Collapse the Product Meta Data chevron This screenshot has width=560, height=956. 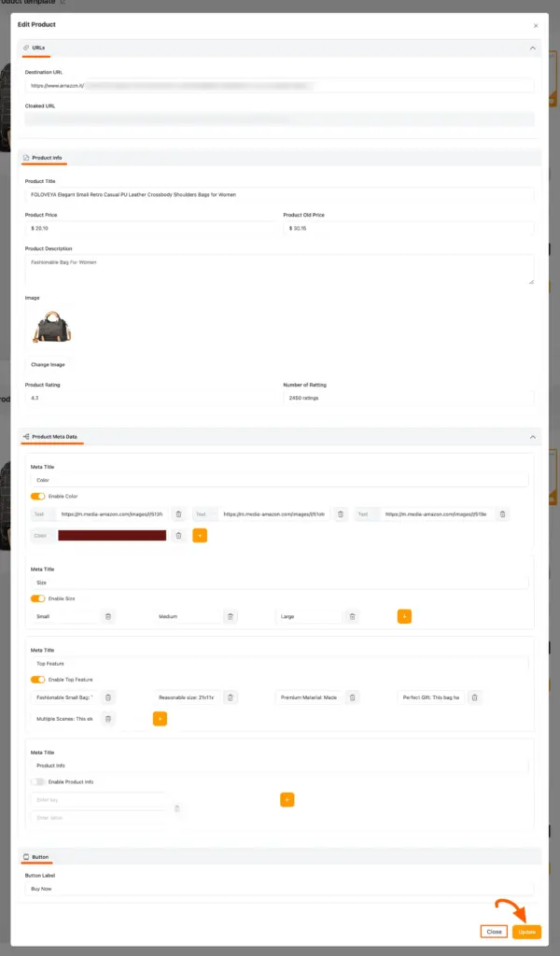pyautogui.click(x=533, y=437)
